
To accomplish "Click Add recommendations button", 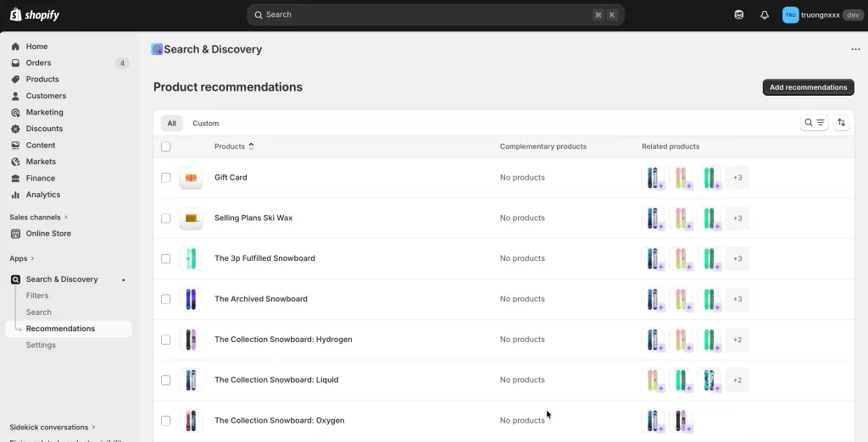I will (808, 87).
